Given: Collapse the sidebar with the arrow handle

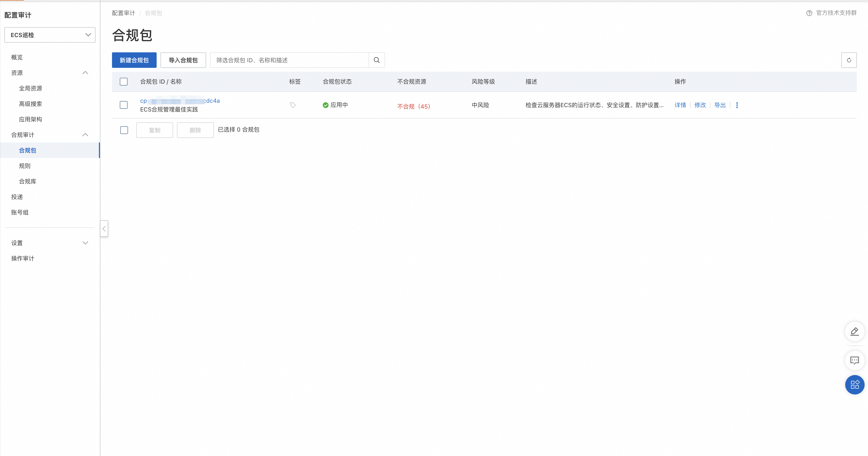Looking at the screenshot, I should (104, 229).
